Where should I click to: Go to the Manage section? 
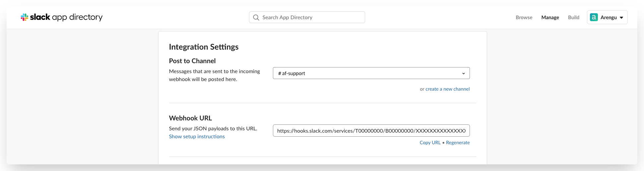pyautogui.click(x=550, y=18)
